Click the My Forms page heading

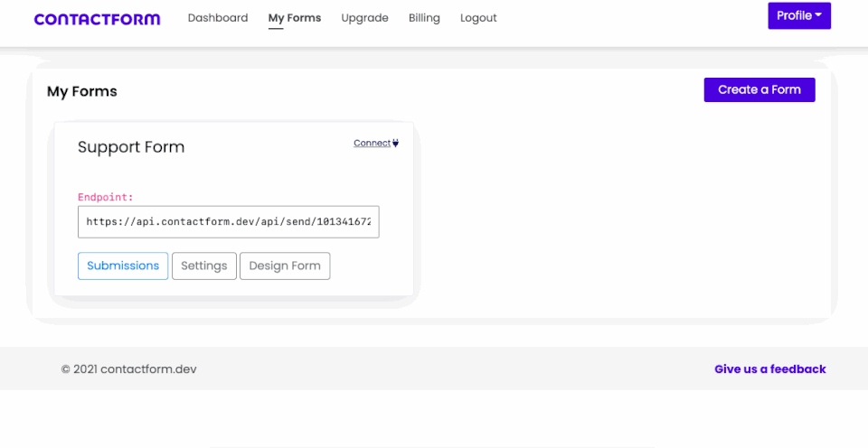click(82, 91)
